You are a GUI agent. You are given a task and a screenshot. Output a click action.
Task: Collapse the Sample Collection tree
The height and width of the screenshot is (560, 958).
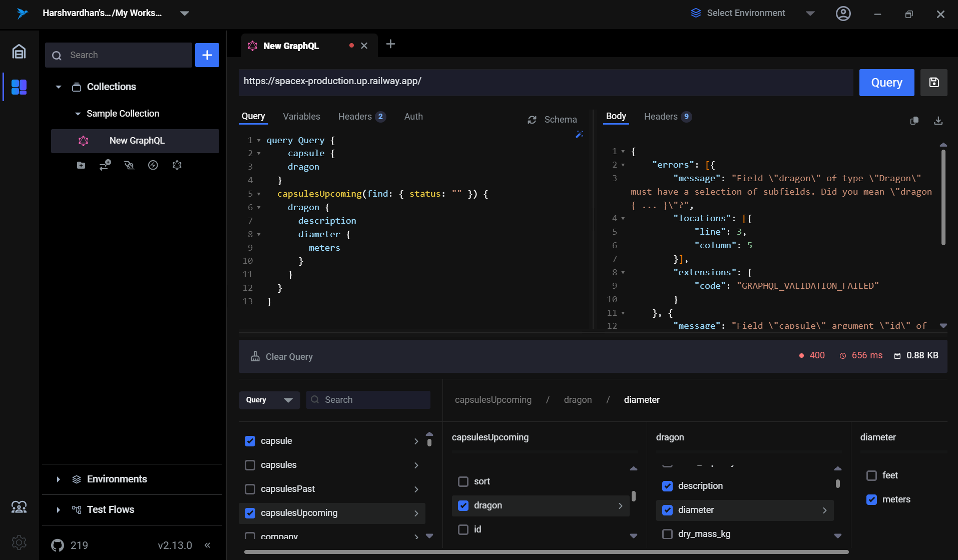78,114
